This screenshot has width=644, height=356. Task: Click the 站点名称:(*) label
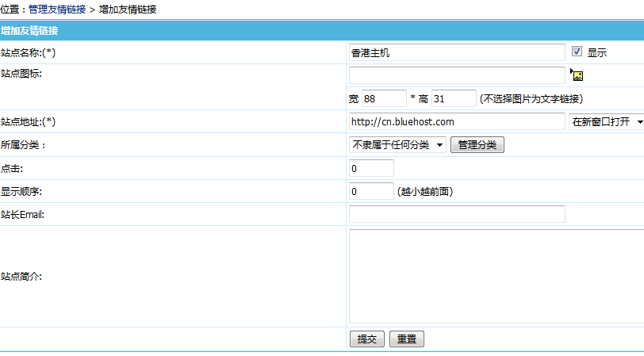(28, 52)
